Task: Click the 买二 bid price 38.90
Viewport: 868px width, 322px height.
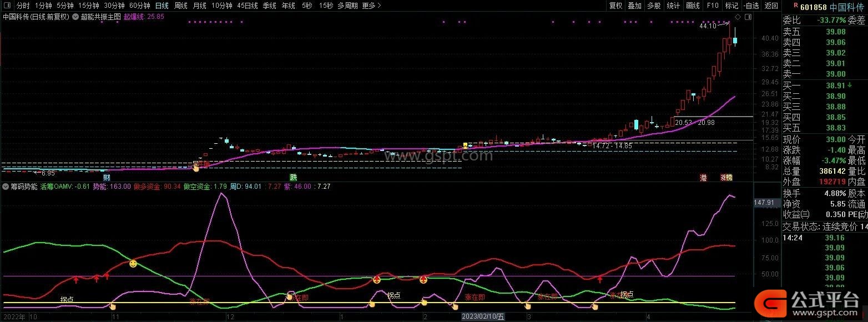Action: click(x=836, y=96)
